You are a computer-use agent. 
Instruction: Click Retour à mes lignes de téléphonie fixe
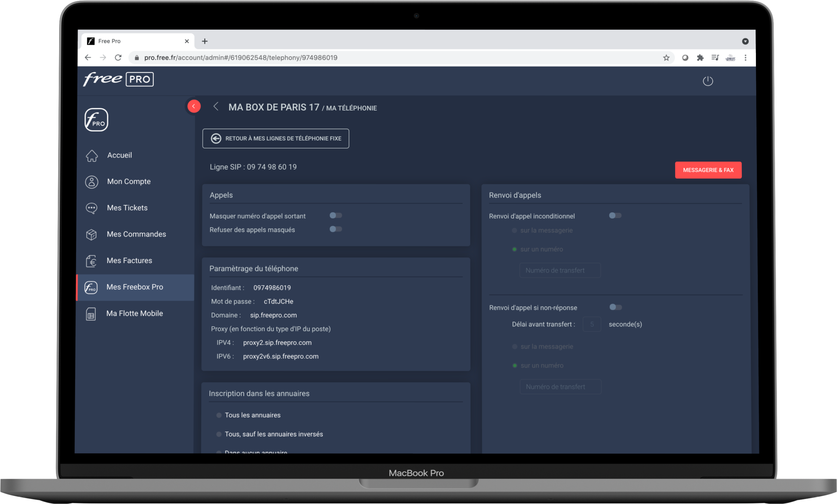pyautogui.click(x=276, y=138)
